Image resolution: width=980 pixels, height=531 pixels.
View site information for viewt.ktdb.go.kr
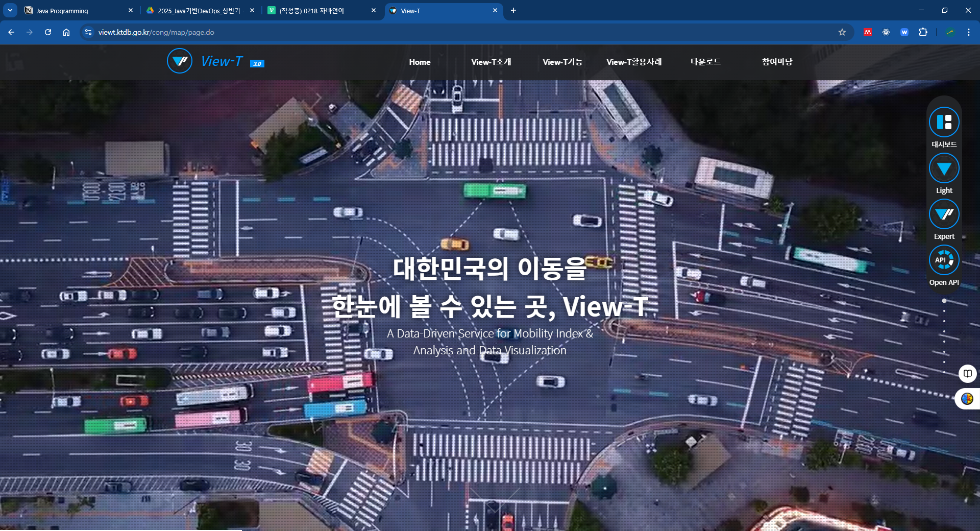[88, 32]
